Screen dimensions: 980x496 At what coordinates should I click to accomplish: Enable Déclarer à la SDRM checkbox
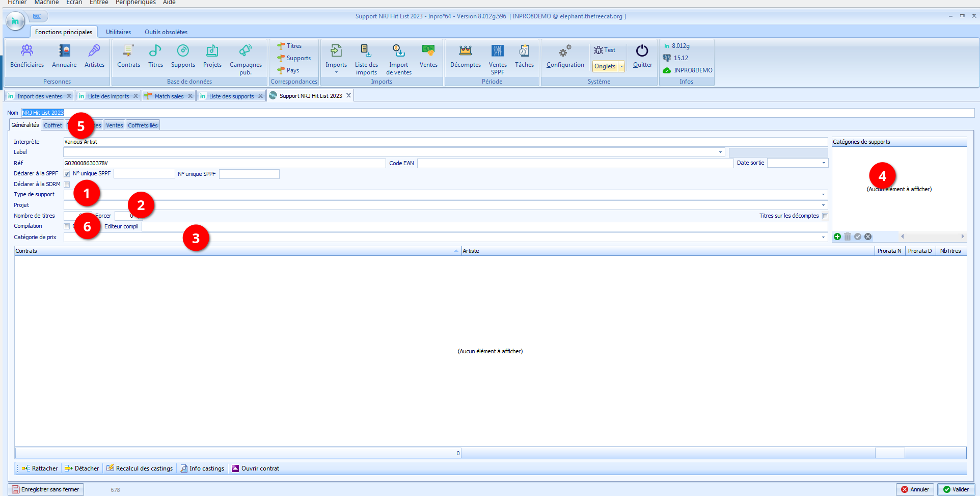click(67, 185)
